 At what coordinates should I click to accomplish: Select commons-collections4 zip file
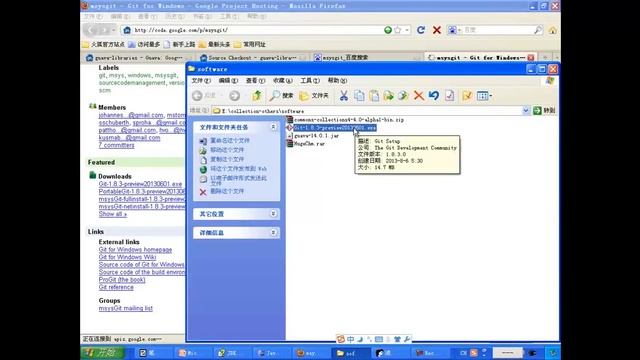pyautogui.click(x=345, y=120)
